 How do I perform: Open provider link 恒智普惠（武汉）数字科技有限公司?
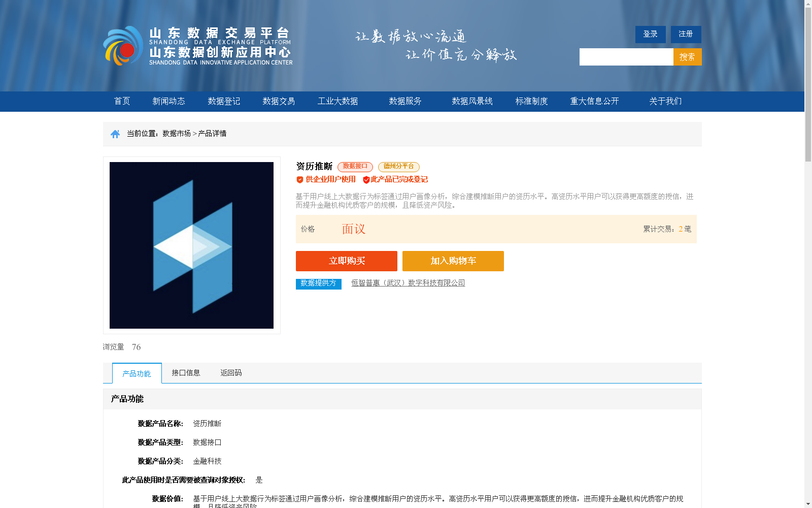pyautogui.click(x=408, y=283)
